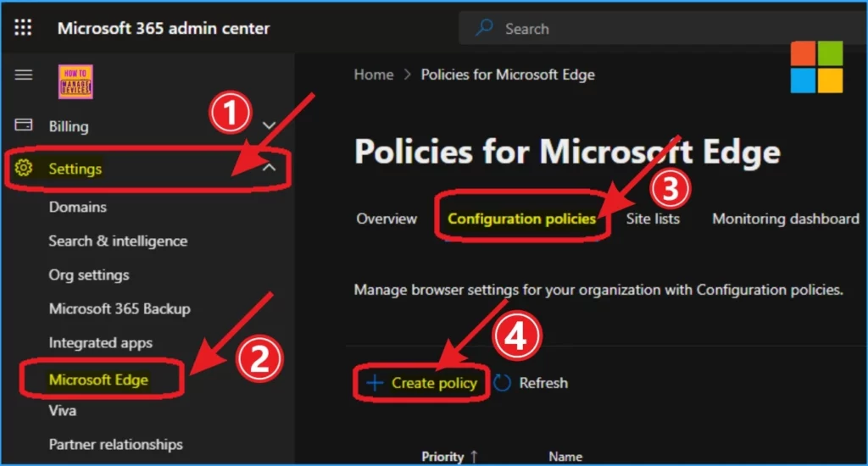This screenshot has height=466, width=868.
Task: Open the Settings navigation item
Action: click(147, 169)
